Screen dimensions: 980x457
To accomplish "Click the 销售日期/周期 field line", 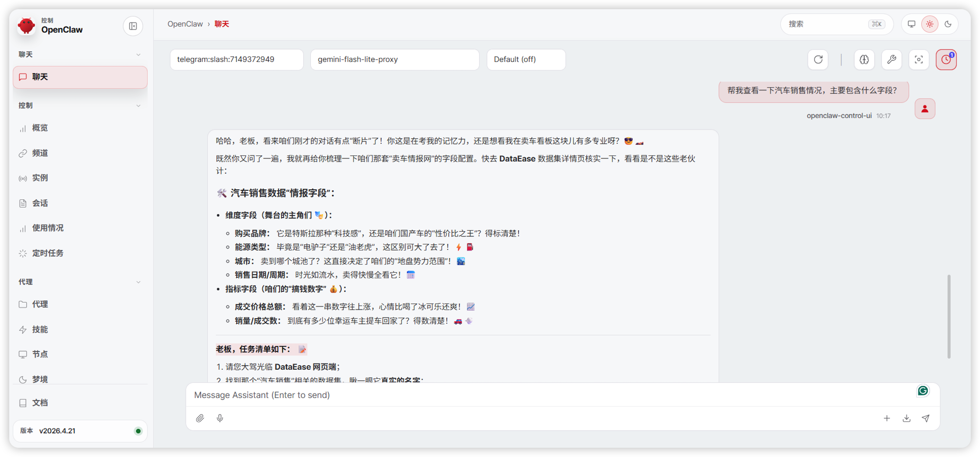I will click(325, 275).
